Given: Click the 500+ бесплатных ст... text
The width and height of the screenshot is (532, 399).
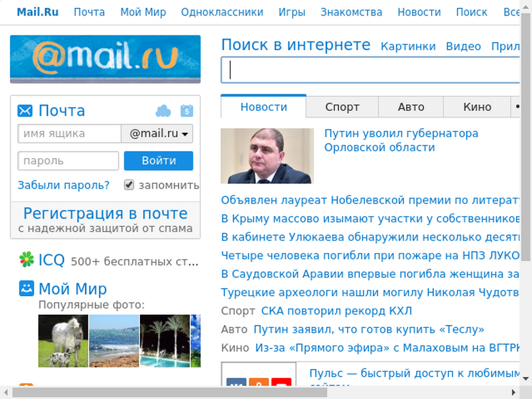Looking at the screenshot, I should tap(135, 262).
